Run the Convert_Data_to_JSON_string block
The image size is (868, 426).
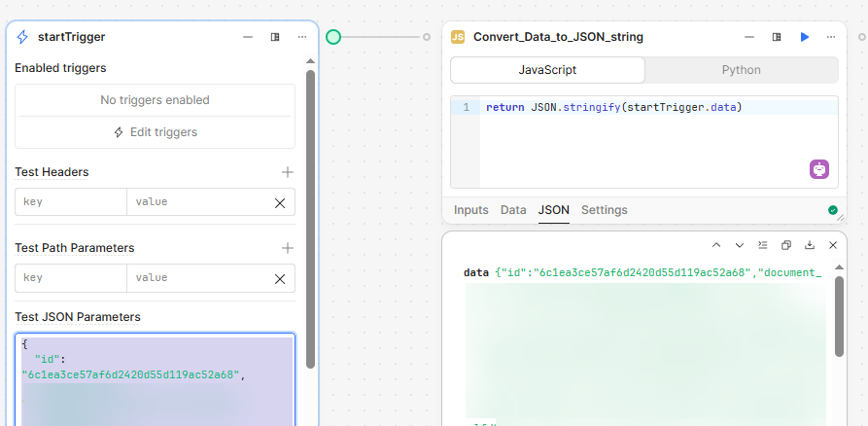pyautogui.click(x=804, y=37)
